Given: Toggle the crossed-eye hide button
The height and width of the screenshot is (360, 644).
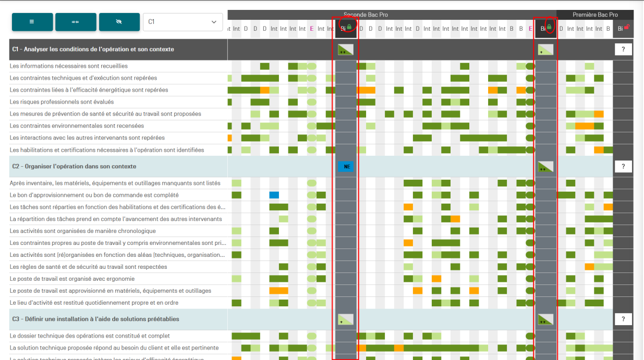Looking at the screenshot, I should click(119, 22).
